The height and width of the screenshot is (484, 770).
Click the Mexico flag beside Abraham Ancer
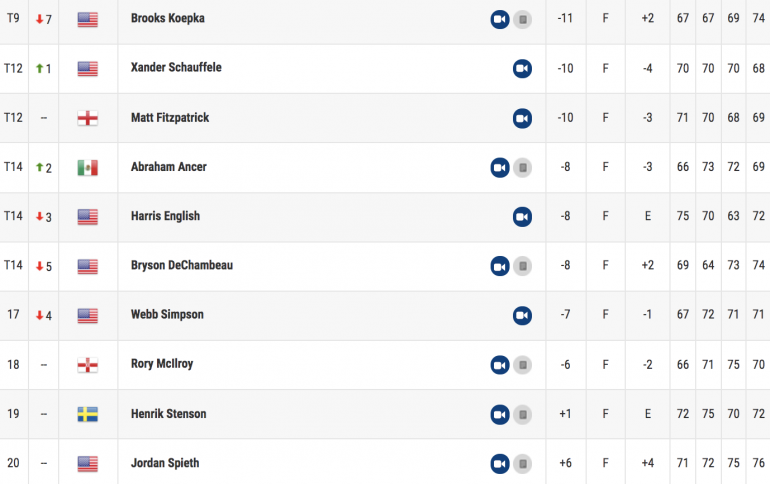[x=87, y=168]
